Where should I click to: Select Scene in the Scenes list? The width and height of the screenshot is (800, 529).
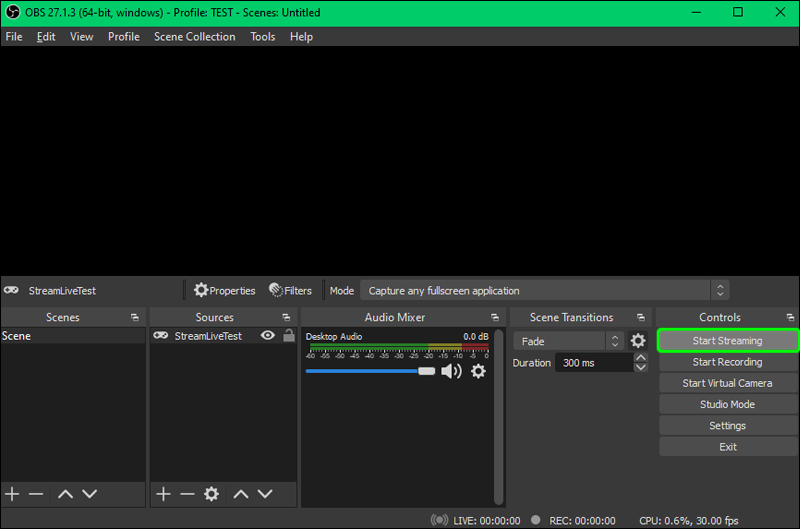pos(17,336)
